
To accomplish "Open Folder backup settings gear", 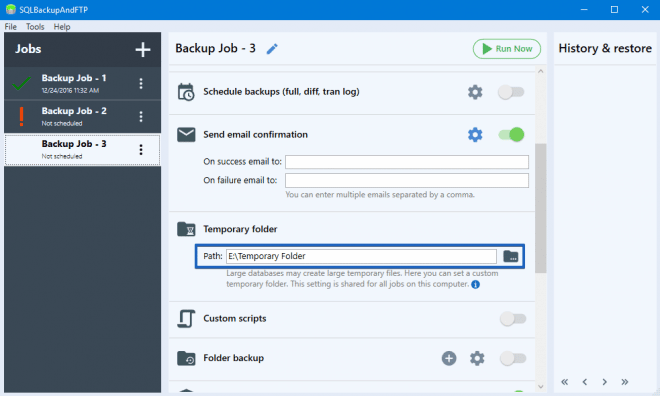I will [477, 358].
